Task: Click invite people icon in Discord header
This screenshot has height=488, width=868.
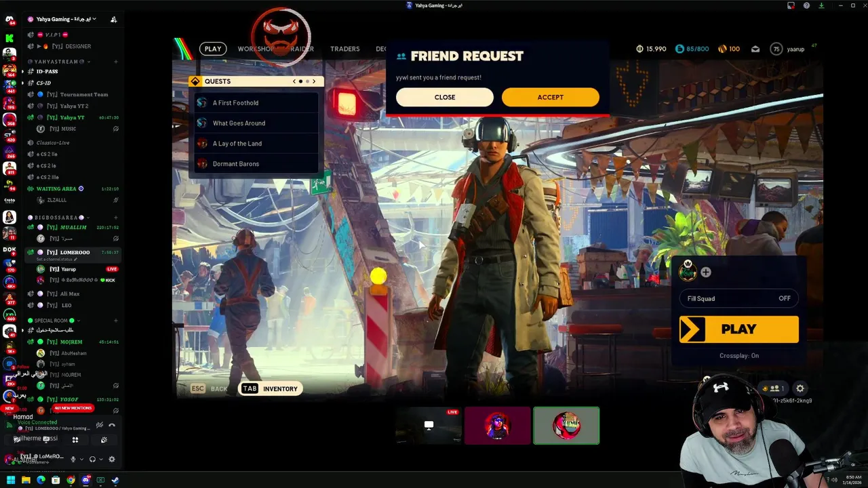Action: point(113,19)
